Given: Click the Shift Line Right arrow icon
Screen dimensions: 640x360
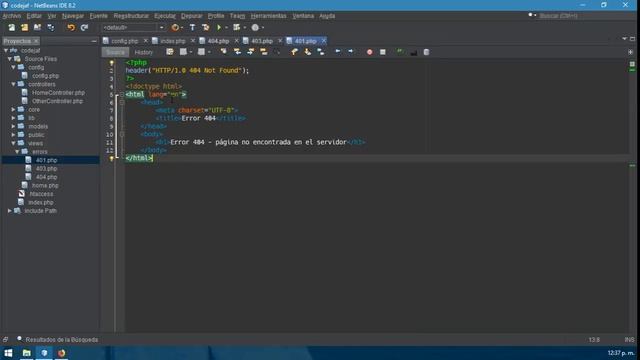Looking at the screenshot, I should click(x=351, y=51).
